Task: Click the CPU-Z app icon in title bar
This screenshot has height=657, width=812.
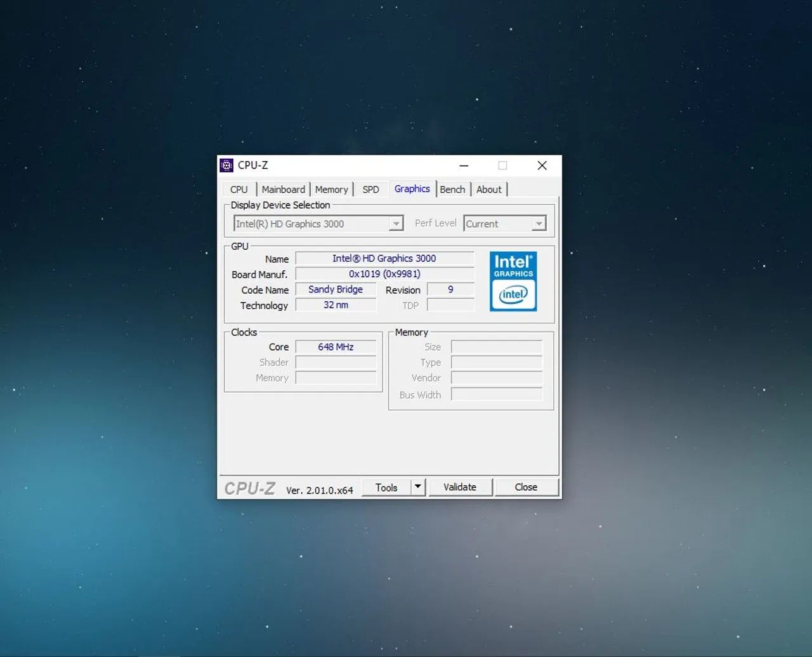Action: pyautogui.click(x=226, y=166)
